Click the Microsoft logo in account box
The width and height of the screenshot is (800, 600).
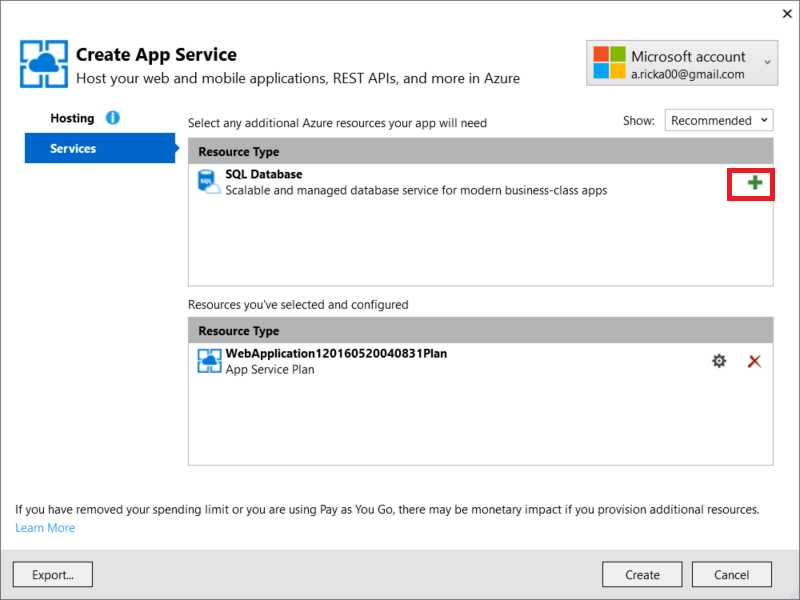(609, 62)
